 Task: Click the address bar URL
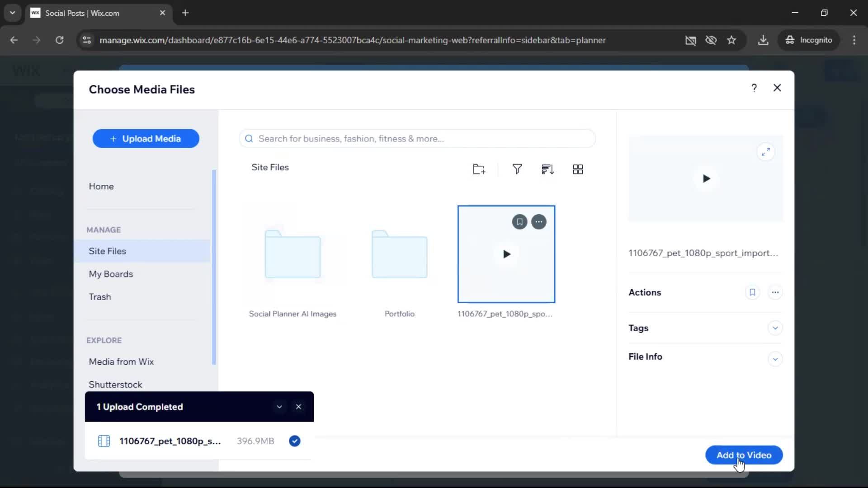coord(353,40)
